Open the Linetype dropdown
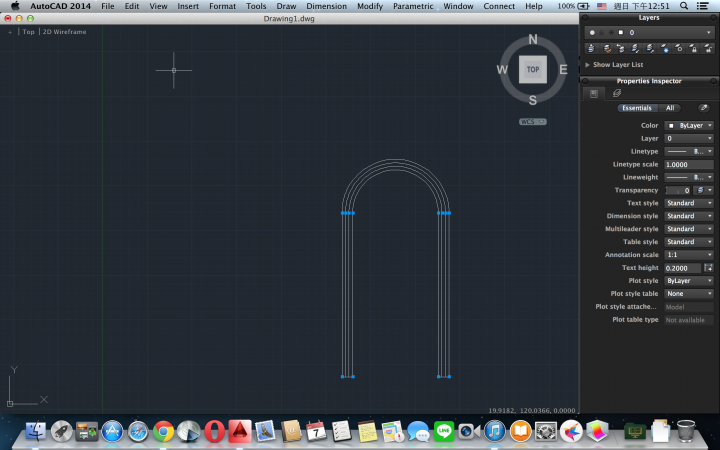Screen dimensions: 720x450 tap(689, 151)
